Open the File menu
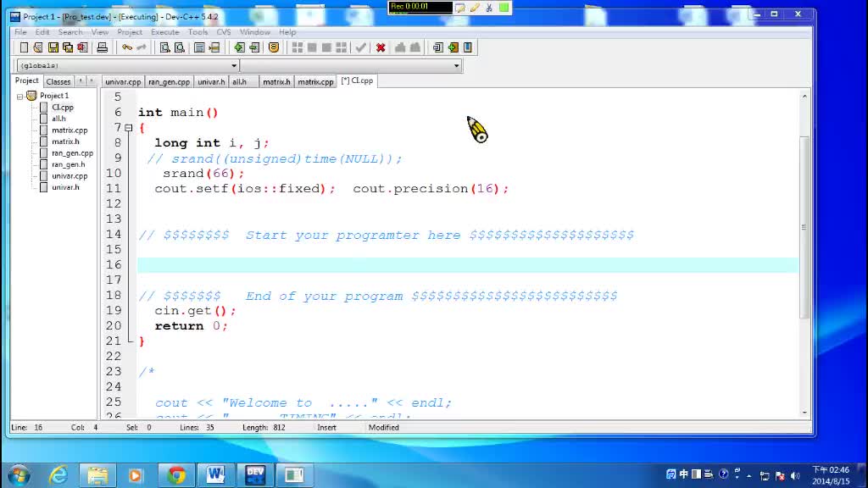Screen dimensions: 868x488 point(20,32)
